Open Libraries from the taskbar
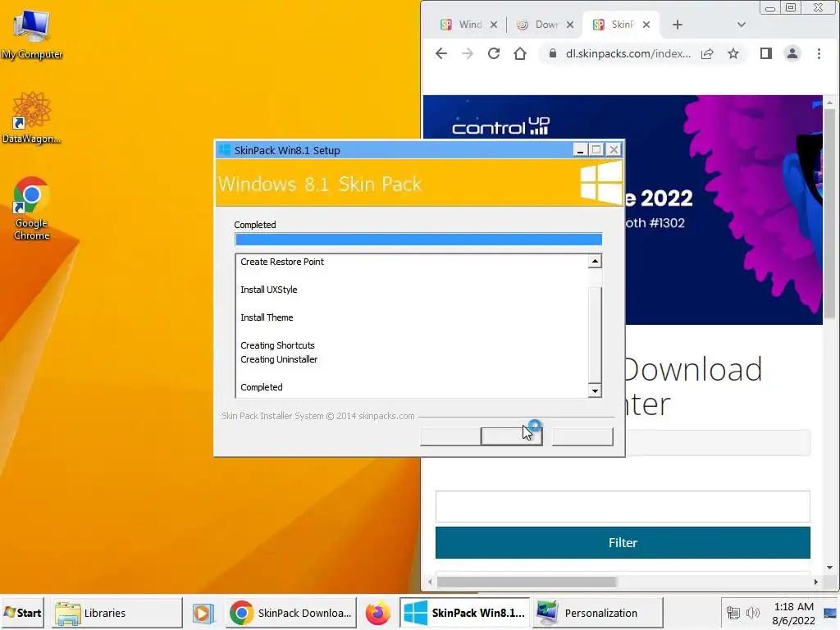The image size is (840, 630). pyautogui.click(x=116, y=613)
